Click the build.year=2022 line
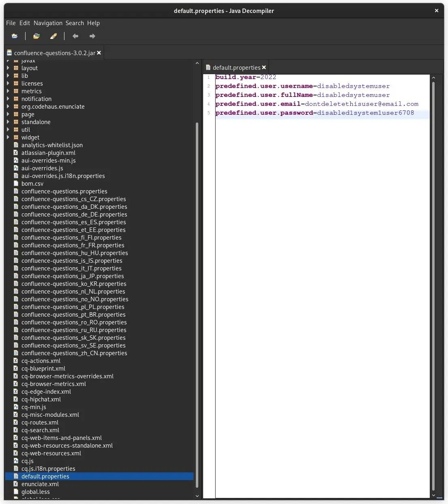The width and height of the screenshot is (448, 504). [x=246, y=77]
